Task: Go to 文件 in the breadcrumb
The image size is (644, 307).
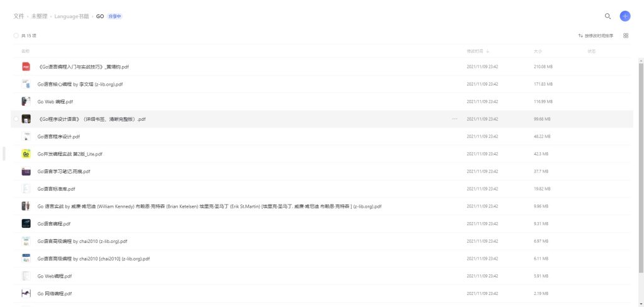Action: pos(18,16)
